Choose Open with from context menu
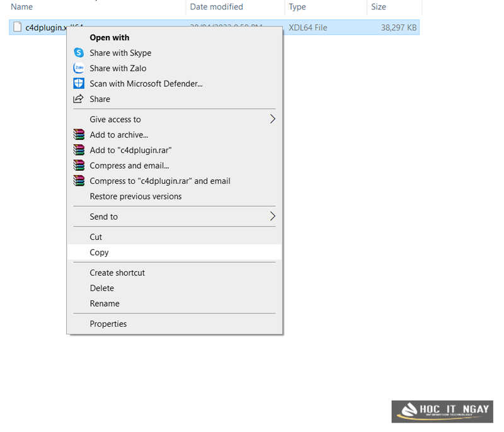This screenshot has height=432, width=504. (175, 38)
